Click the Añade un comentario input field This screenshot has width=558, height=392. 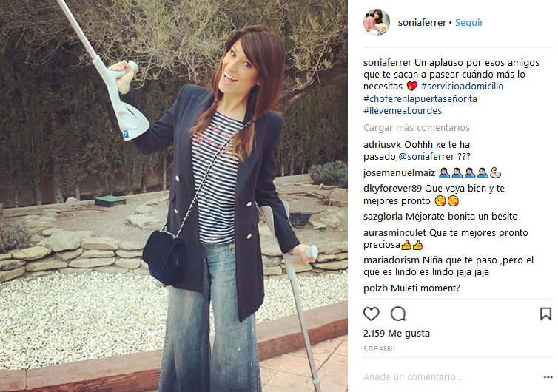tap(450, 376)
